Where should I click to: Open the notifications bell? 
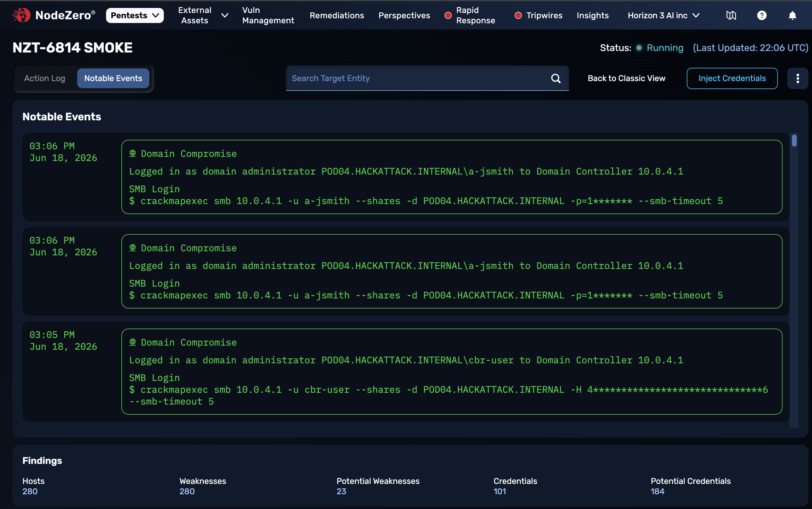792,16
